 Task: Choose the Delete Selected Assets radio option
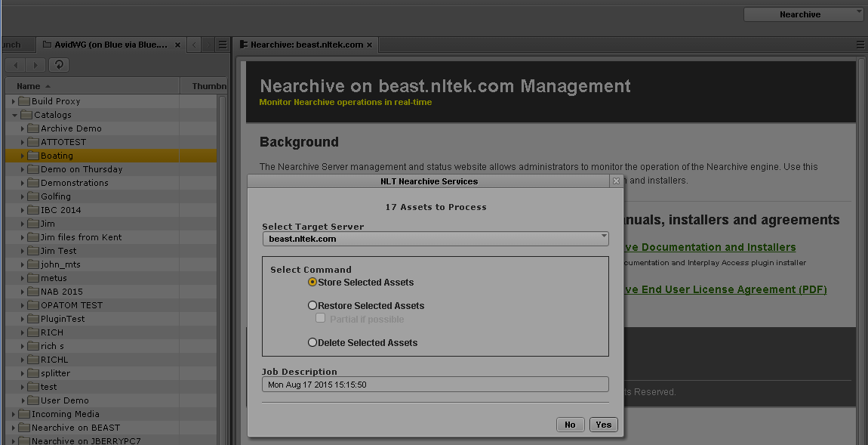pos(312,342)
